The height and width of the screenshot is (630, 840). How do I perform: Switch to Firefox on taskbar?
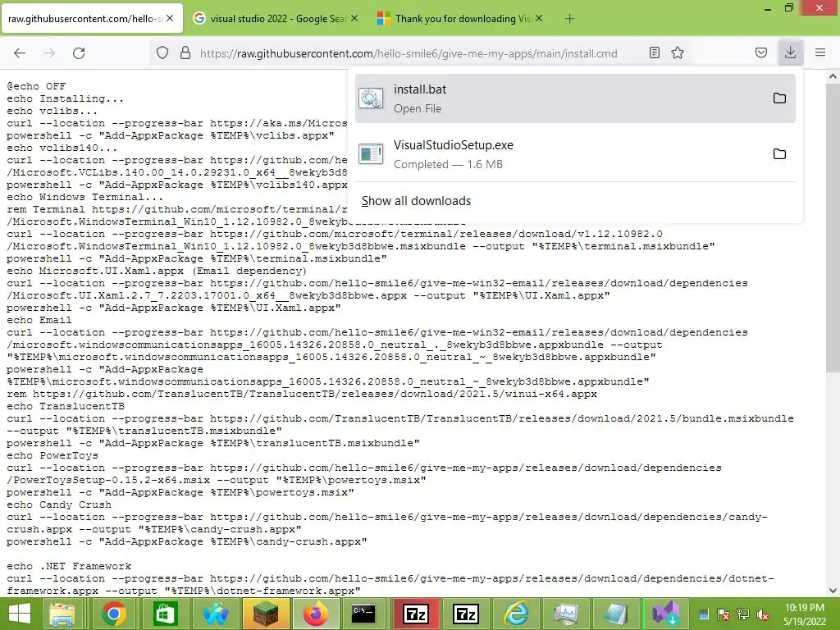[x=316, y=614]
